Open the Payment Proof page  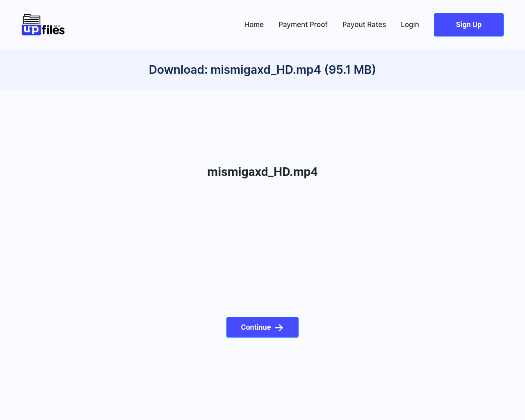(303, 25)
